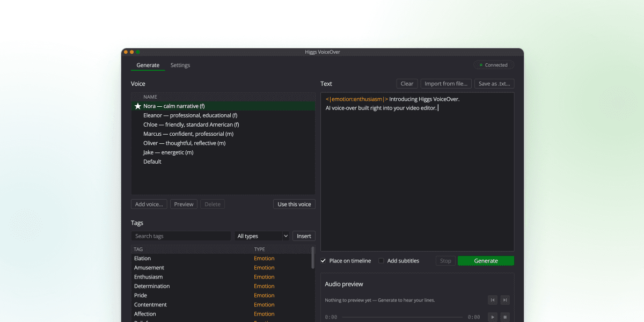The width and height of the screenshot is (644, 322).
Task: Click the tags list scrollbar
Action: (313, 258)
